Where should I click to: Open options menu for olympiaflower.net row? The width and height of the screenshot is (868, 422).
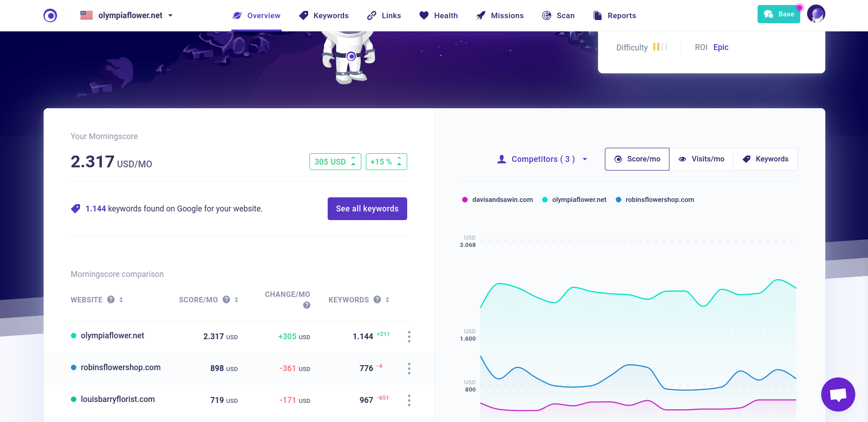[409, 337]
